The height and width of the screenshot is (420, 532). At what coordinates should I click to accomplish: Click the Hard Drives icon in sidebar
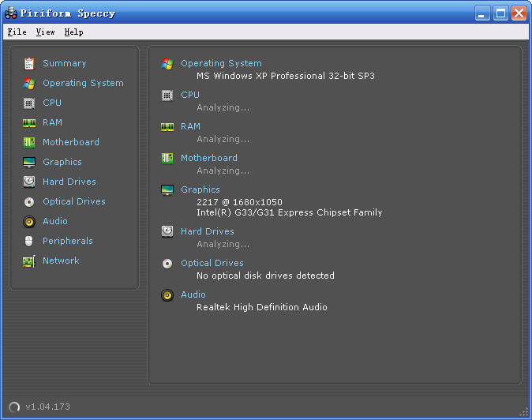(29, 182)
